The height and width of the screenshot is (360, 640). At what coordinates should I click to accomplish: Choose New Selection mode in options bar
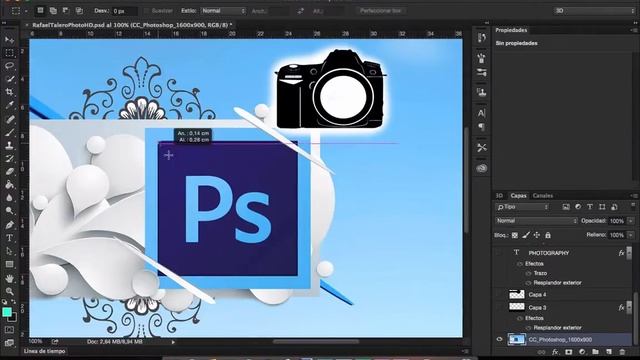(x=40, y=11)
